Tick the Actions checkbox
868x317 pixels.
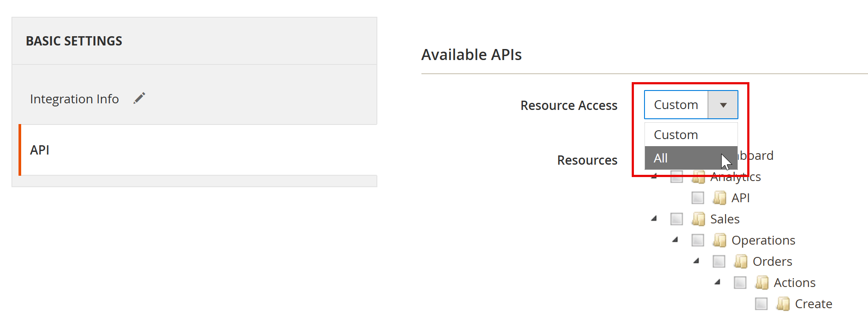[740, 283]
